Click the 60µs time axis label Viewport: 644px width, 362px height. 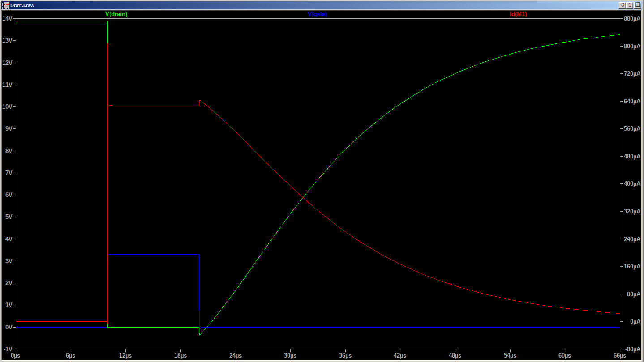(565, 356)
